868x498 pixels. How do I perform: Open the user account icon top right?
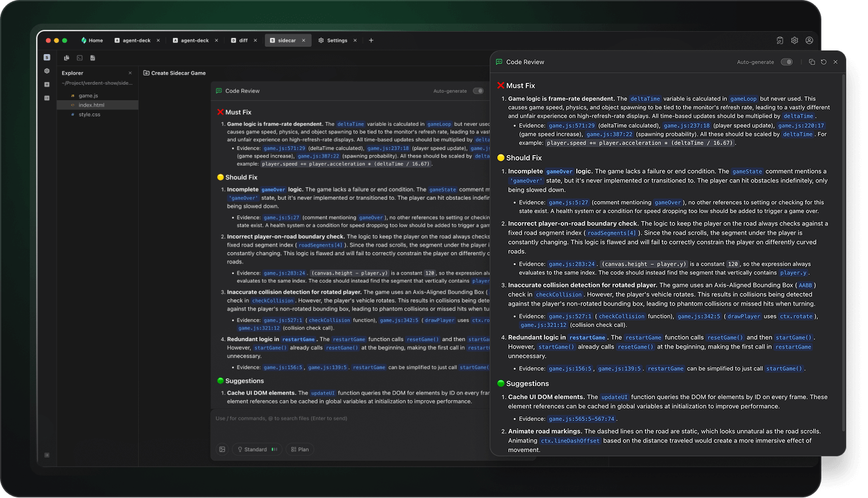tap(810, 40)
